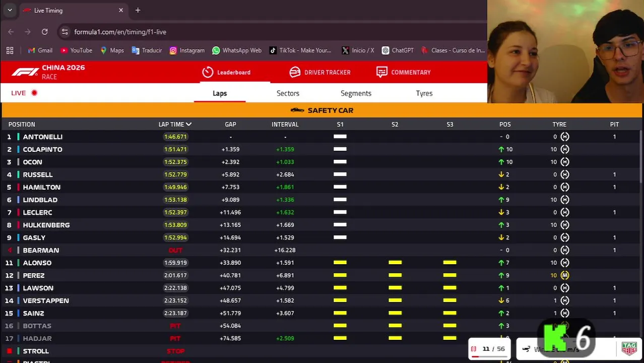Go back to previous page
The image size is (644, 363).
coord(11,32)
